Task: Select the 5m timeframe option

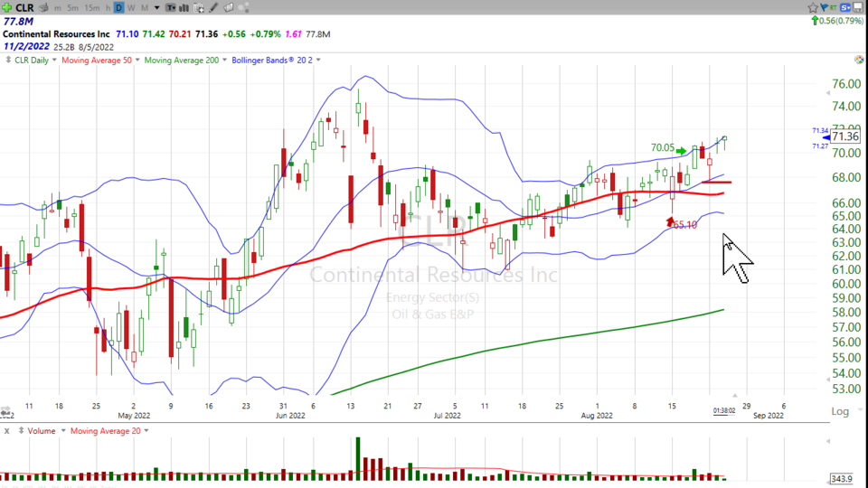Action: click(x=72, y=8)
